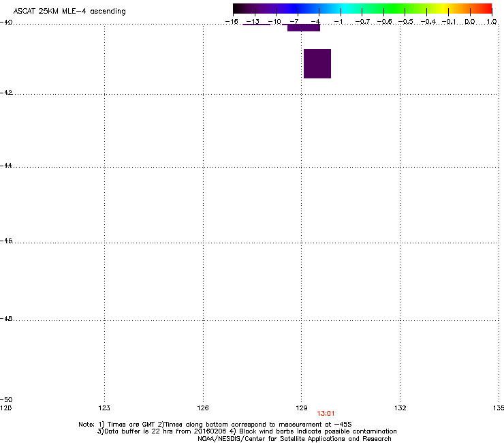
Task: Click the latitude label '-46'
Action: 6,241
